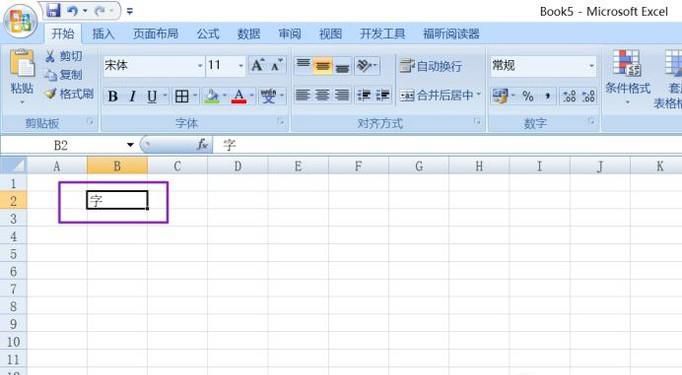Decrease decimal places

click(588, 96)
